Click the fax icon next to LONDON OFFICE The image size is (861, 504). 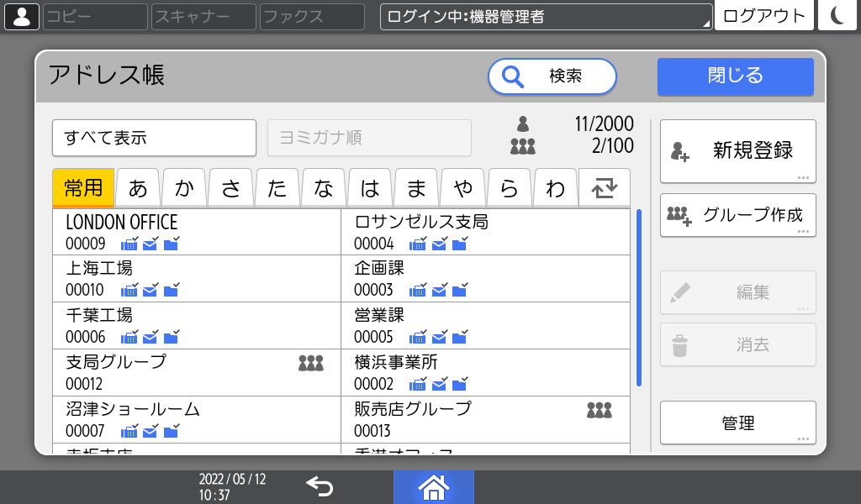click(129, 244)
